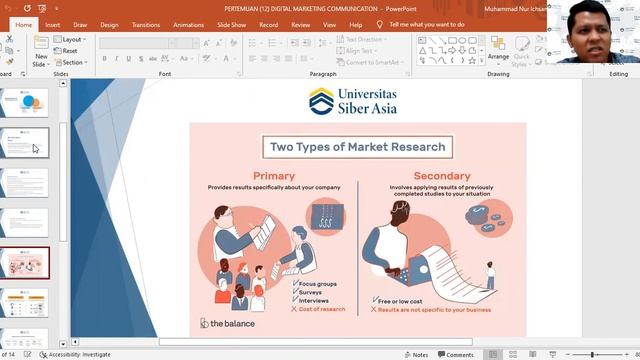
Task: Select the triangle shape in gallery
Action: point(422,51)
